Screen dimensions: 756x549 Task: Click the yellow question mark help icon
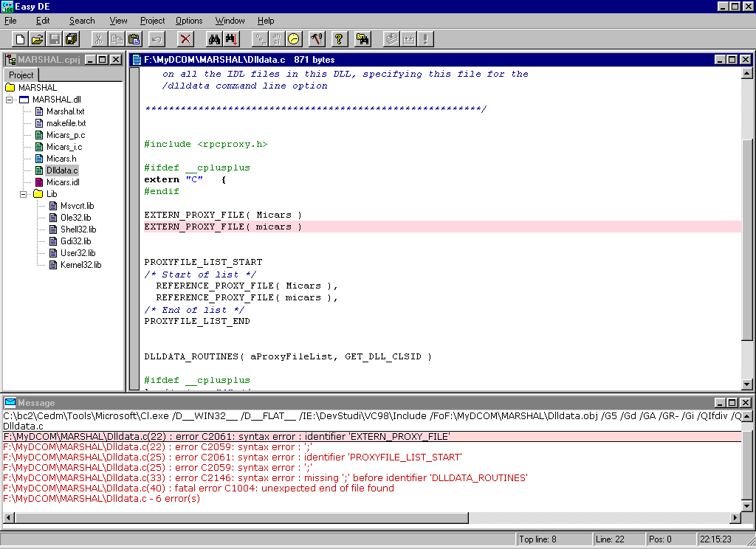pyautogui.click(x=339, y=39)
